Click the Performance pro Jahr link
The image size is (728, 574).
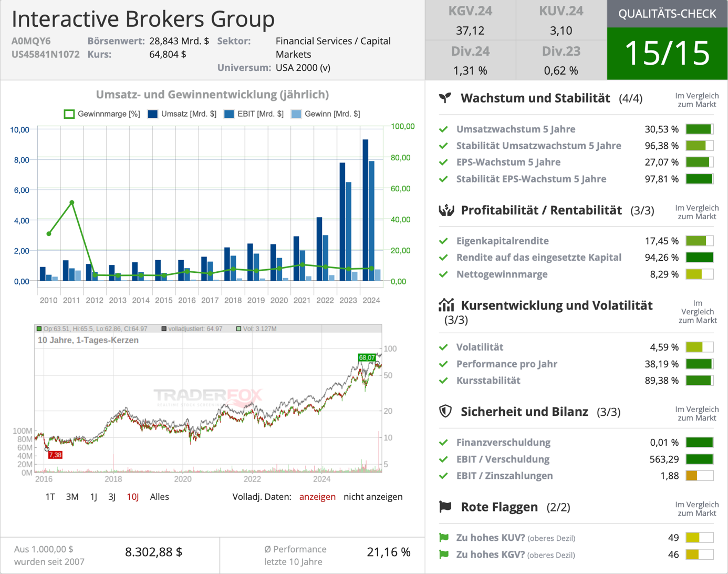click(507, 364)
